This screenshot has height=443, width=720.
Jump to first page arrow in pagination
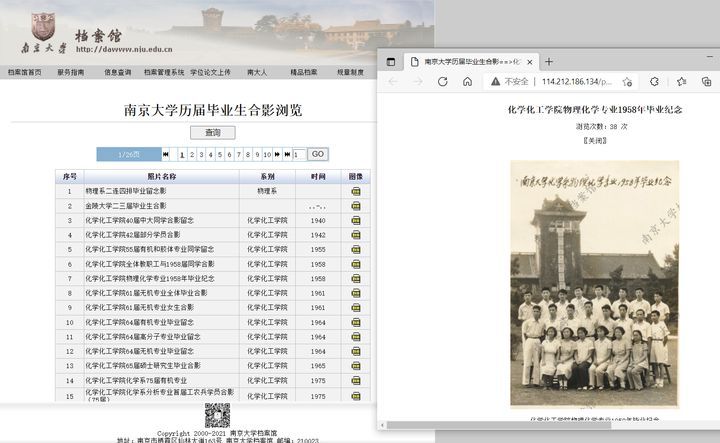(x=166, y=154)
